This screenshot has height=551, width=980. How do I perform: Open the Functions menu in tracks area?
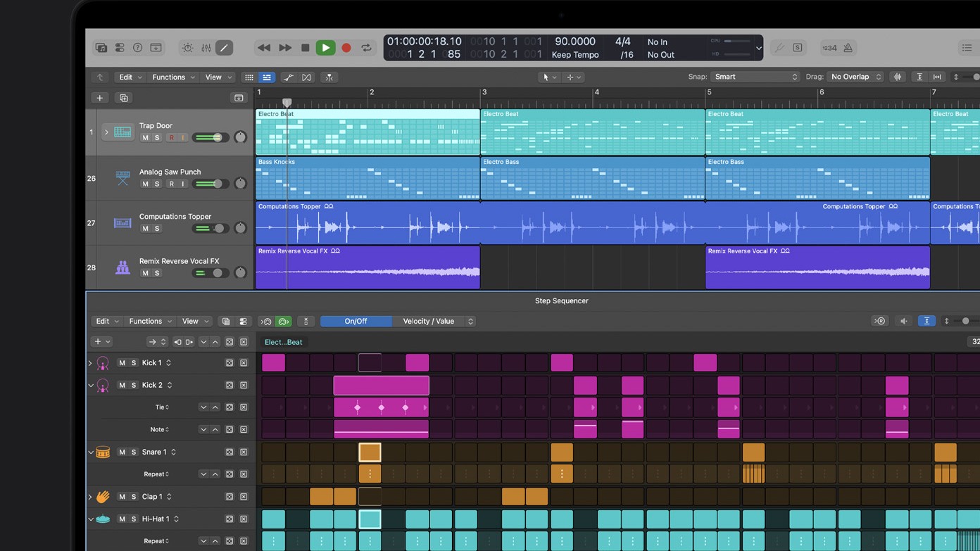pos(173,77)
